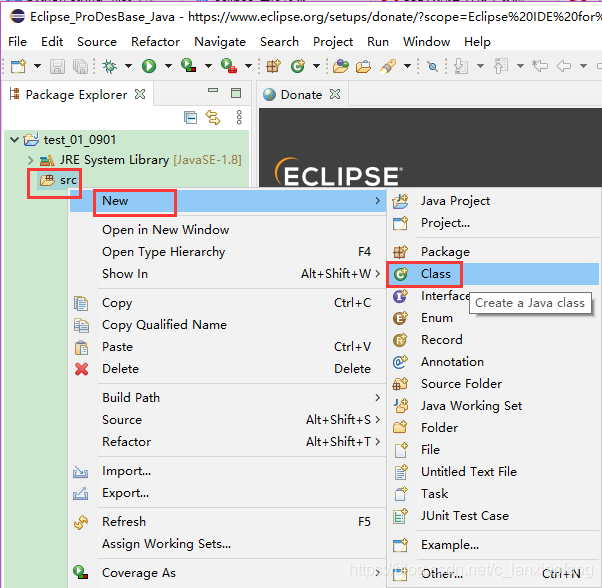The width and height of the screenshot is (602, 588).
Task: Click the Next Annotation toolbar icon
Action: (x=461, y=66)
